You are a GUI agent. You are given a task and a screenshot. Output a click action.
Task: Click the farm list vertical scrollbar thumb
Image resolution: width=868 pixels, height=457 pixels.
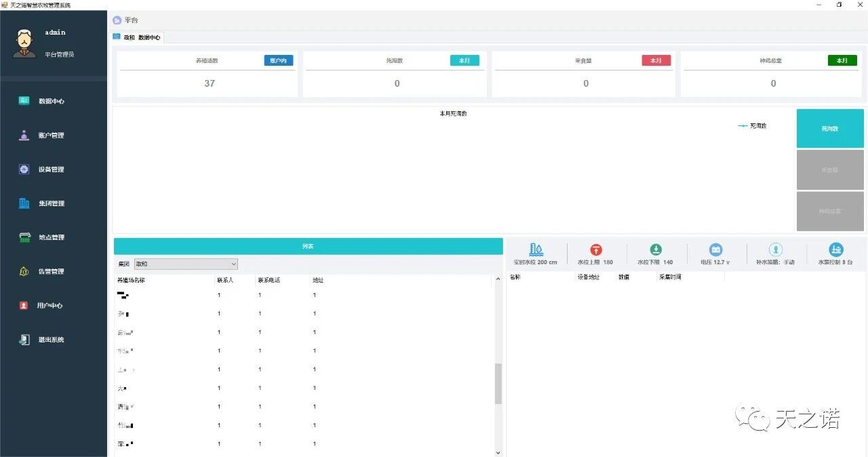498,383
